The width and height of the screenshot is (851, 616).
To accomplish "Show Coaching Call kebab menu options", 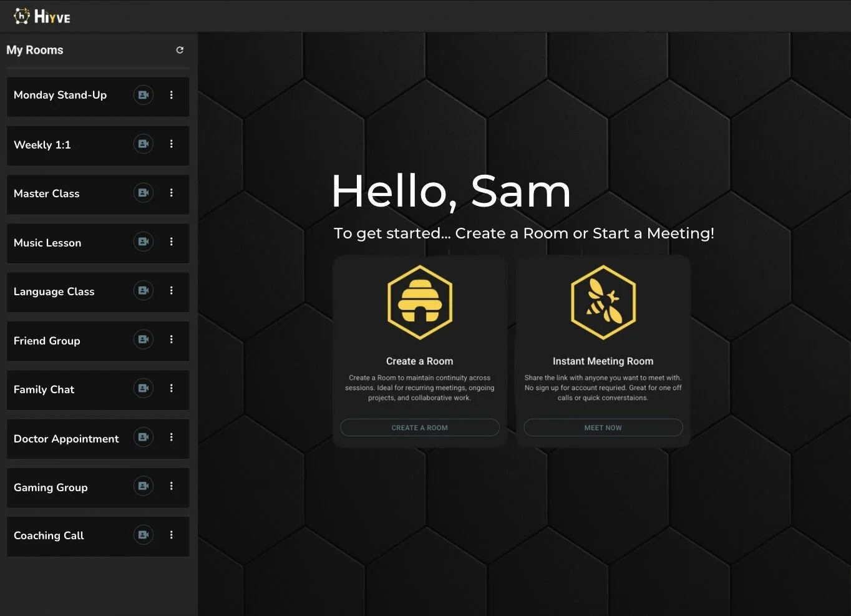I will pos(172,535).
